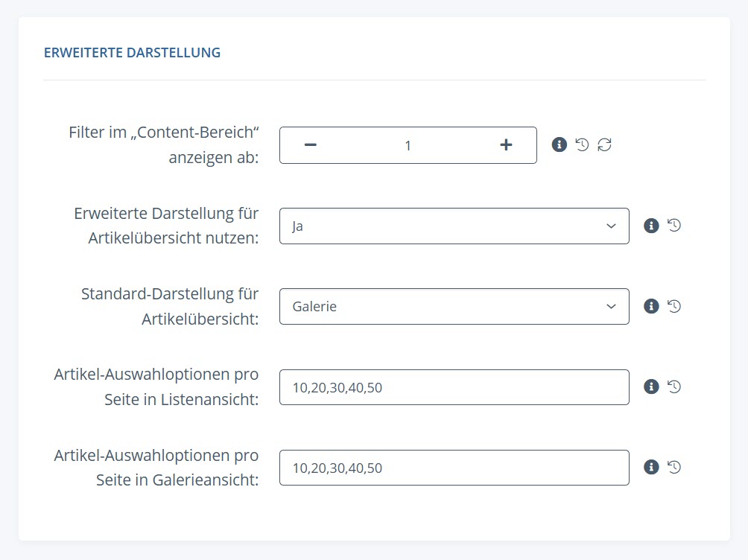Show info for Standard-Darstellung für Artikelübersicht

point(651,306)
